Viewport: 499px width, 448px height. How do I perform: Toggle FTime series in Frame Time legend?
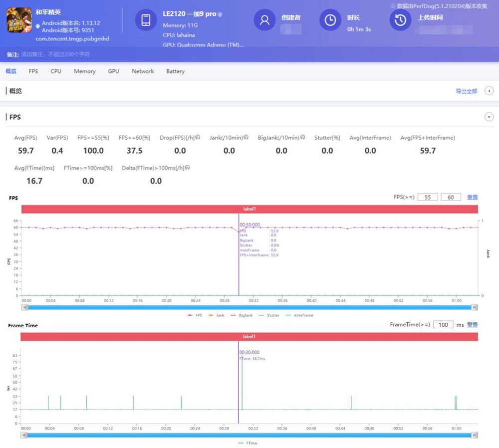(248, 443)
